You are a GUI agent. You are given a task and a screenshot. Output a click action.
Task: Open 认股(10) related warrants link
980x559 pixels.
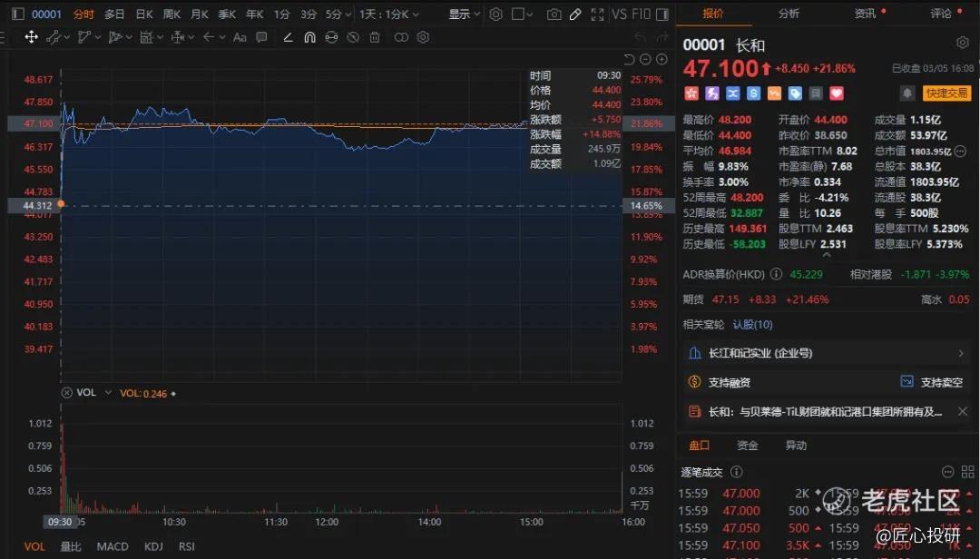click(x=752, y=325)
